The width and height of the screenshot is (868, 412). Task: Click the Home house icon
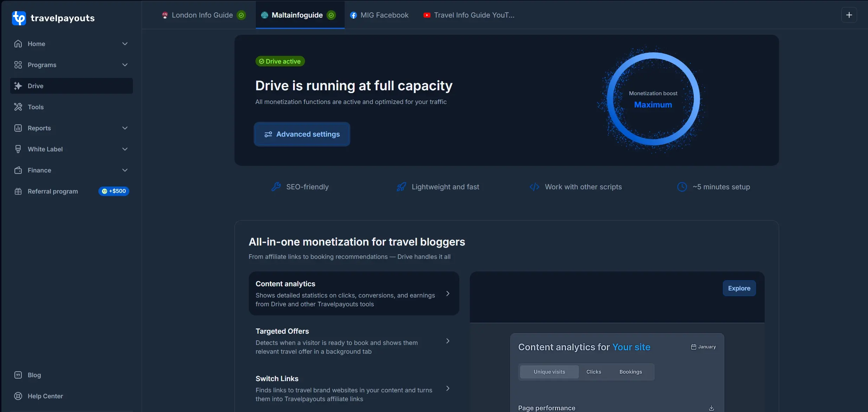tap(18, 44)
